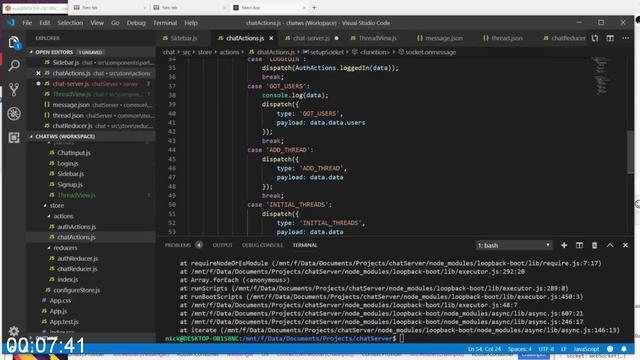Screen dimensions: 640x360
Task: Switch to the thread.json editor tab
Action: click(x=507, y=38)
